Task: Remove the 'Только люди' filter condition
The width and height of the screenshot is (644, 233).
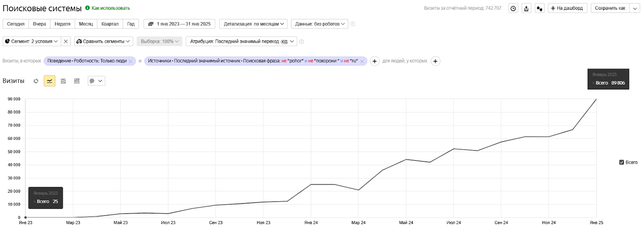Action: tap(131, 61)
